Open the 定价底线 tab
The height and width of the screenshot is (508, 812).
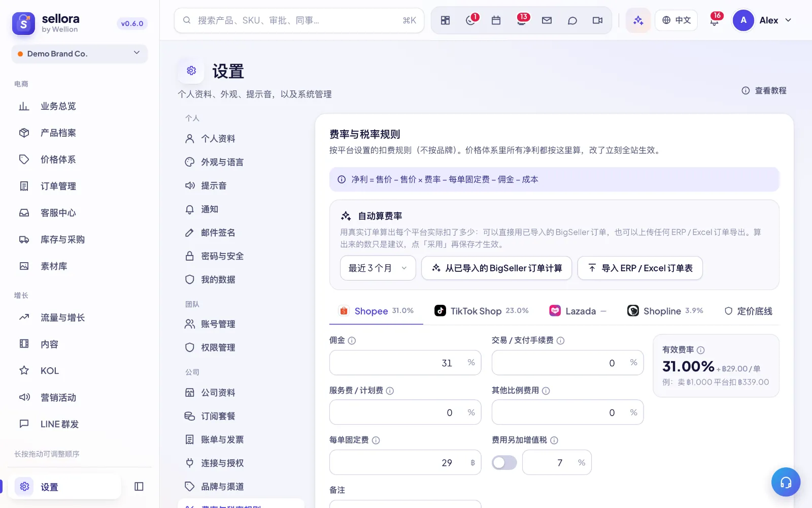[x=749, y=311]
